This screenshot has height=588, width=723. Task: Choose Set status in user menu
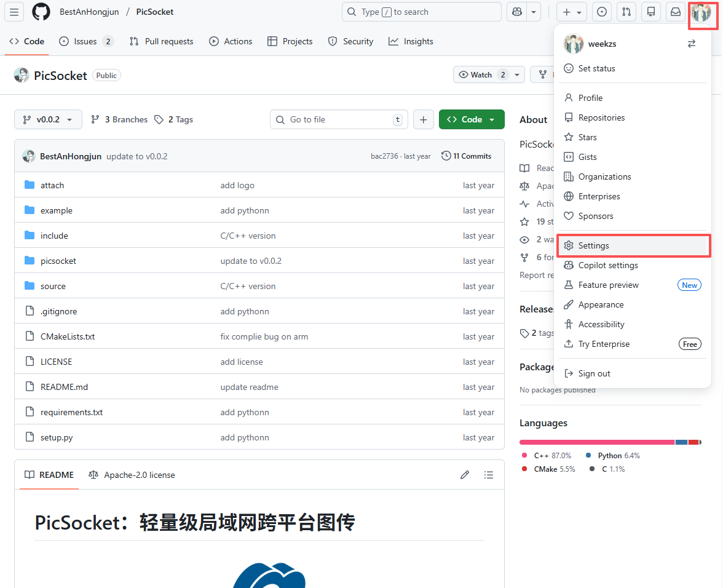632,68
